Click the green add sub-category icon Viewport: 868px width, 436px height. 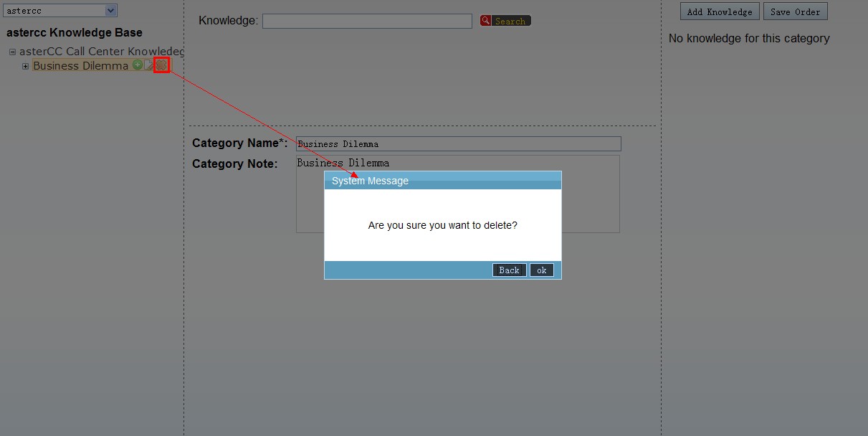pos(138,65)
